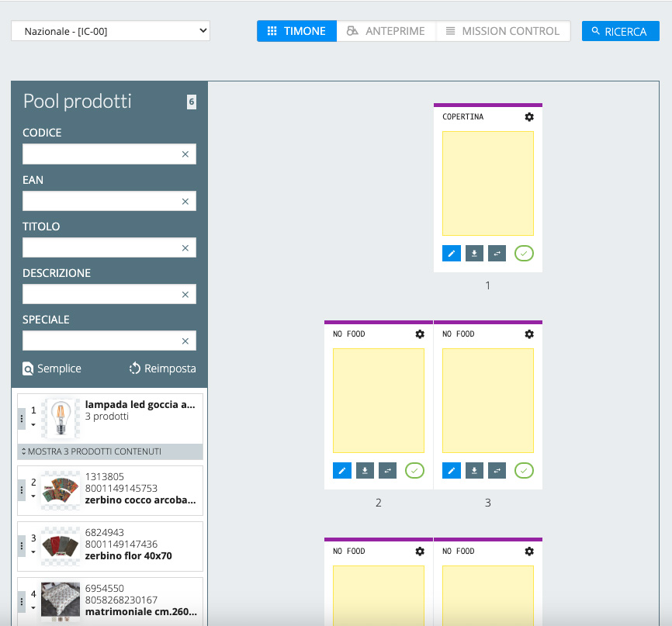Open the position dropdown arrow of item 3
This screenshot has height=626, width=672.
point(33,552)
